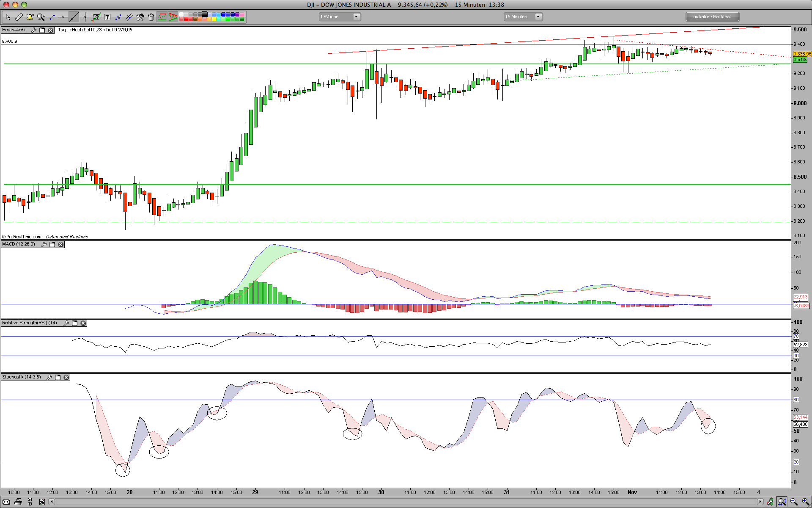Toggle the trend line drawing tool

coord(74,17)
